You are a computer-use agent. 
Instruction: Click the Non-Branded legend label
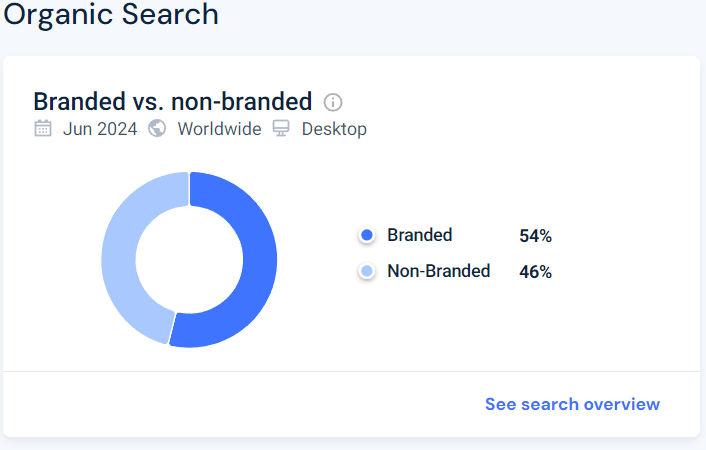point(438,271)
